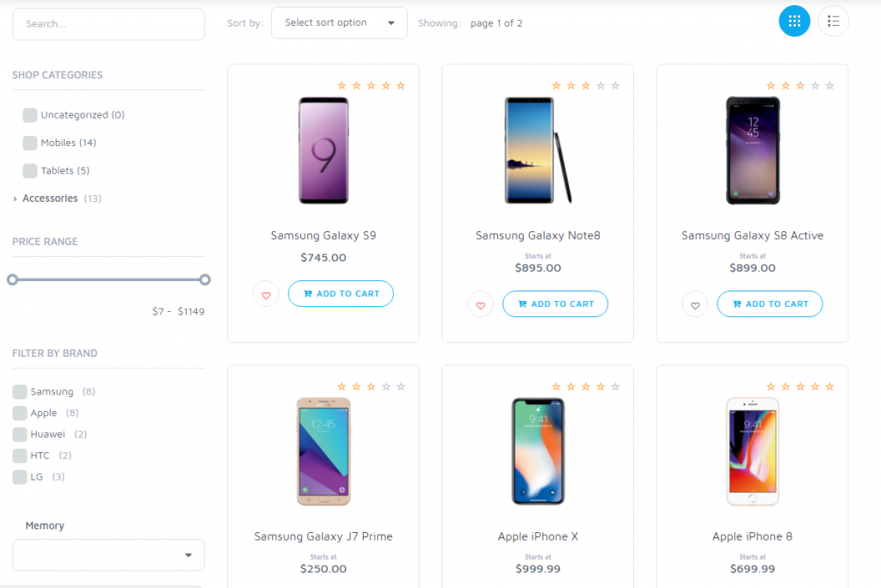Enable the LG brand filter
881x588 pixels.
pyautogui.click(x=19, y=476)
